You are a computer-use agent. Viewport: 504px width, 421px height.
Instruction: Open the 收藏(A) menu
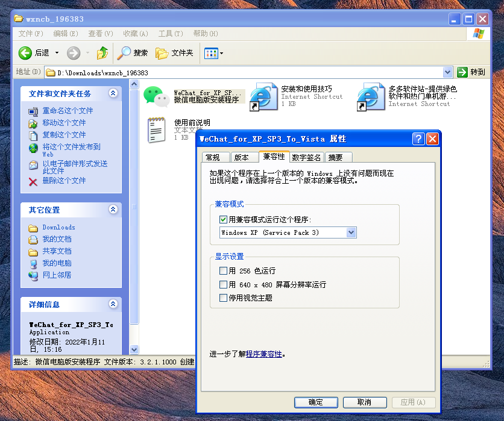(136, 34)
